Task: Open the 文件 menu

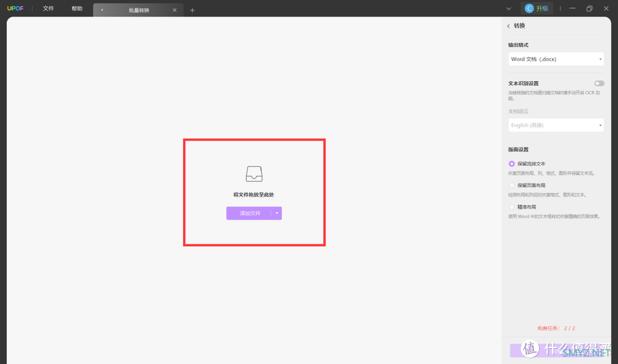Action: tap(48, 8)
